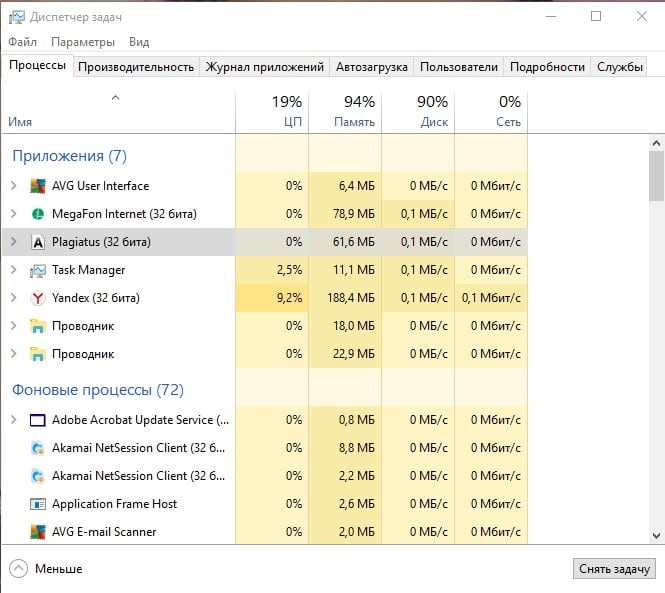Viewport: 665px width, 593px height.
Task: Click the scrollbar up arrow
Action: coord(656,143)
